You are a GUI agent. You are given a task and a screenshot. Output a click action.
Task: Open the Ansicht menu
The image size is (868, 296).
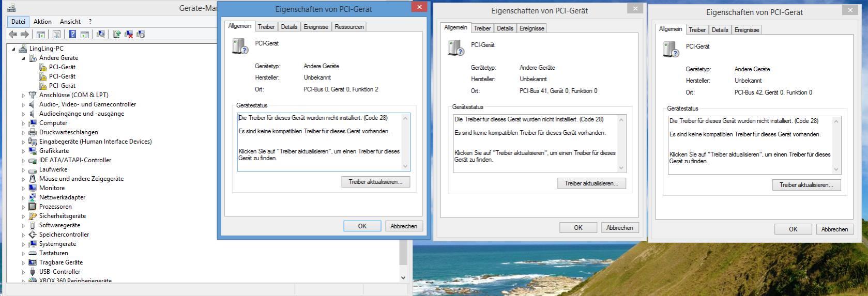click(70, 22)
